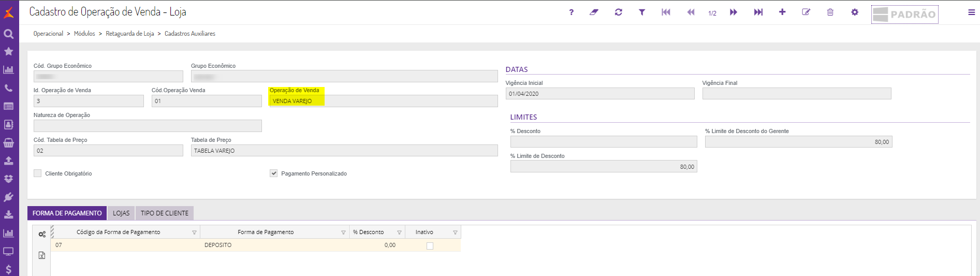Image resolution: width=980 pixels, height=276 pixels.
Task: Click the Cód. Tabela de Preço field
Action: click(x=108, y=151)
